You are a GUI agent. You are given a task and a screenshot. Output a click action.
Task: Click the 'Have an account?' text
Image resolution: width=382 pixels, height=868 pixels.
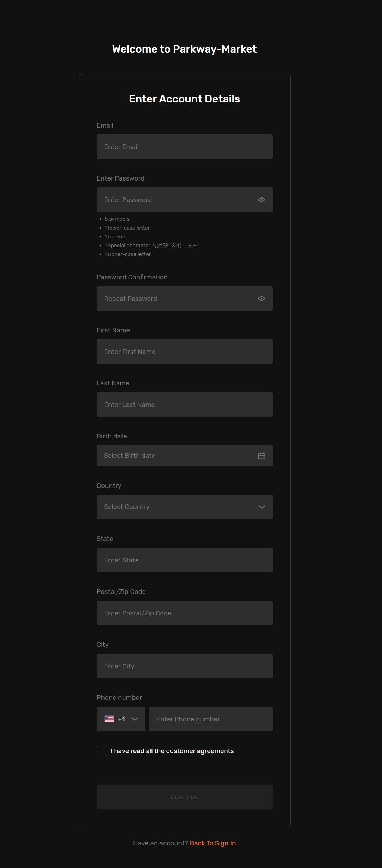point(161,843)
